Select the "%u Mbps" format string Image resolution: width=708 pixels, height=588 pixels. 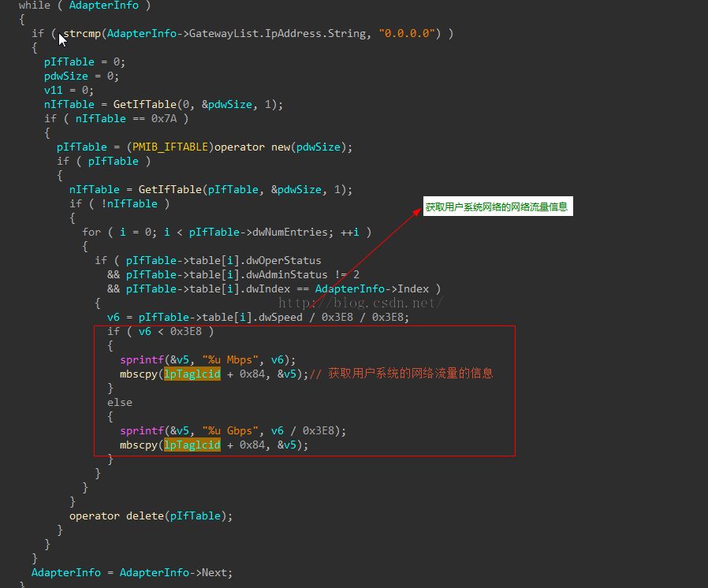point(230,359)
